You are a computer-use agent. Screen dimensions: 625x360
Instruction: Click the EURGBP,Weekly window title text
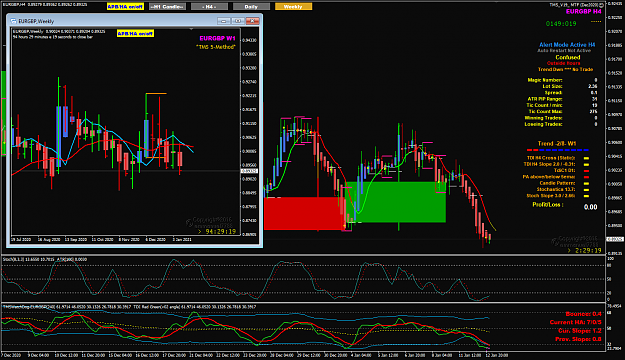coord(36,22)
